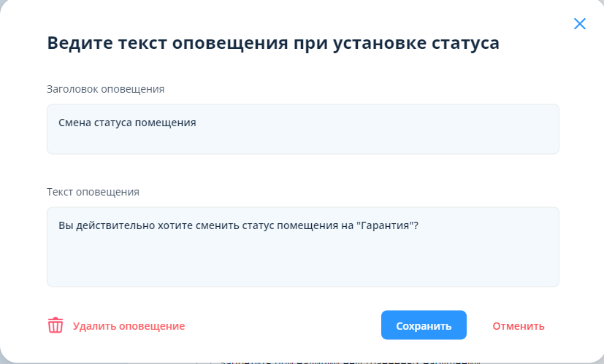The width and height of the screenshot is (604, 364).
Task: Cancel with the "Отменить" button
Action: pyautogui.click(x=519, y=325)
